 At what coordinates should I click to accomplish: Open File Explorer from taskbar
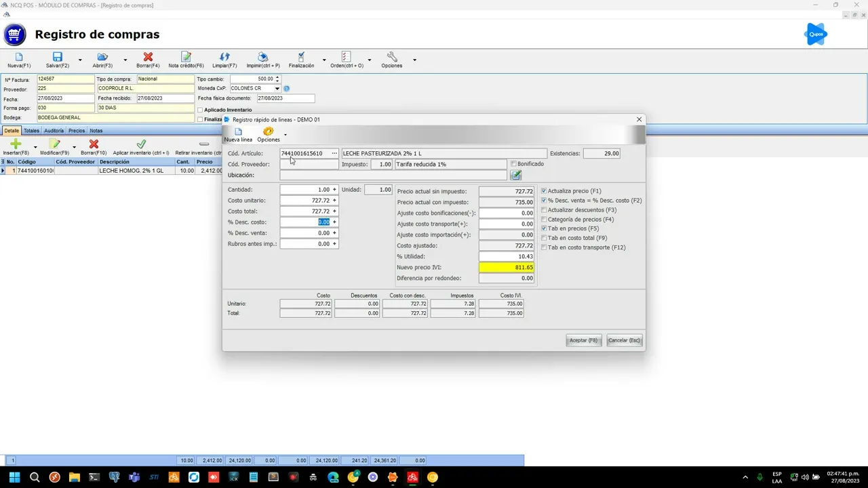[75, 477]
